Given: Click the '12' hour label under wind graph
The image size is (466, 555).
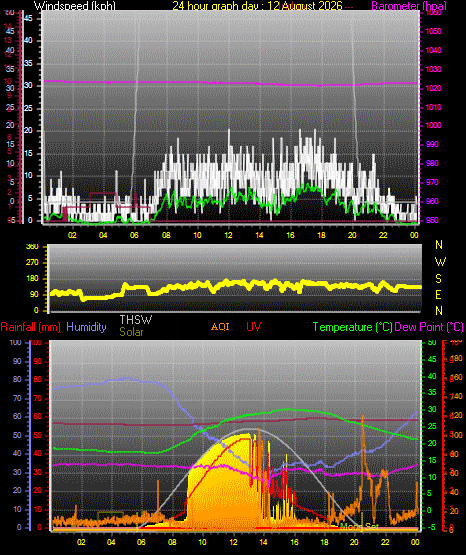Looking at the screenshot, I should (229, 235).
